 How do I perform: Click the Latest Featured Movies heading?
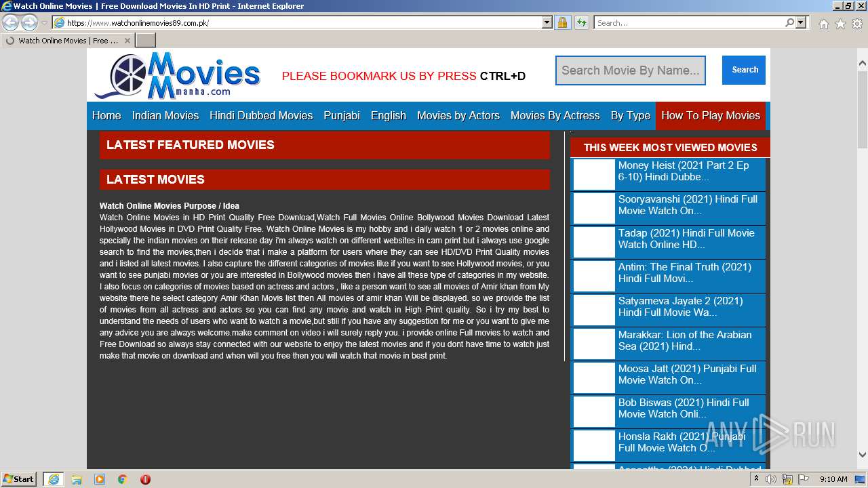click(191, 145)
